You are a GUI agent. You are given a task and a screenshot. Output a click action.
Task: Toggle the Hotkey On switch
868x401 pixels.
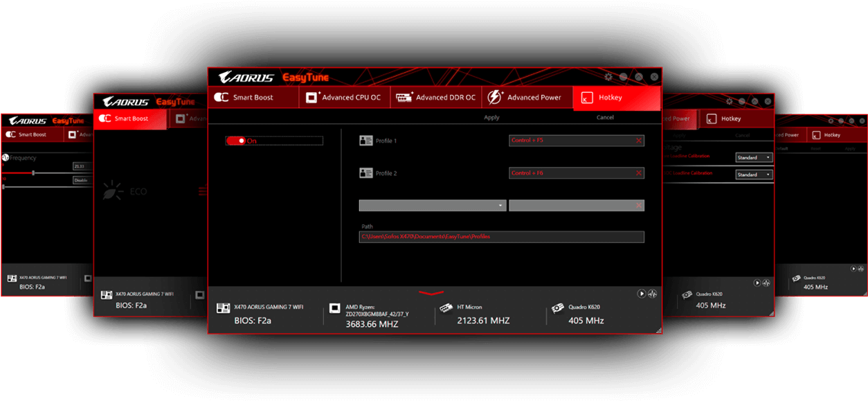point(236,140)
